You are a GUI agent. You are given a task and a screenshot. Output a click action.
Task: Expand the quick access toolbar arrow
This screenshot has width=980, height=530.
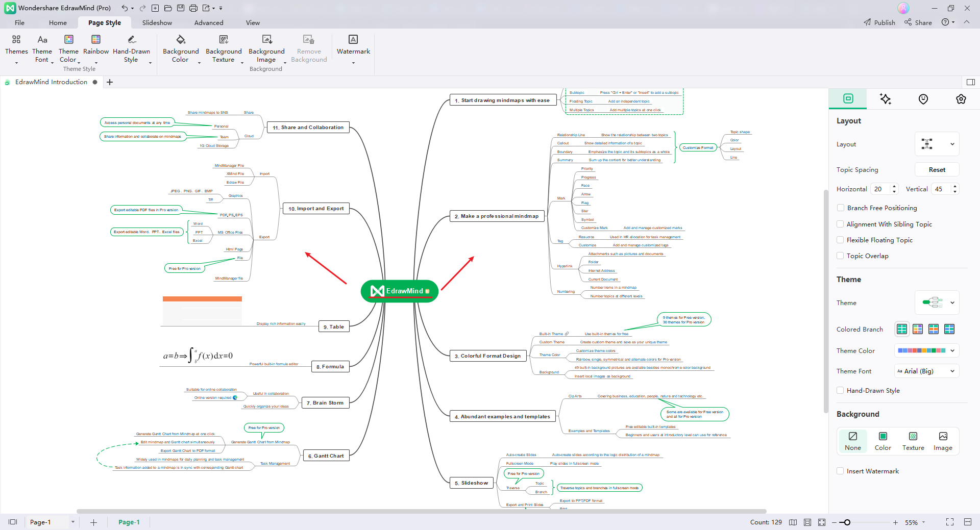(x=220, y=8)
